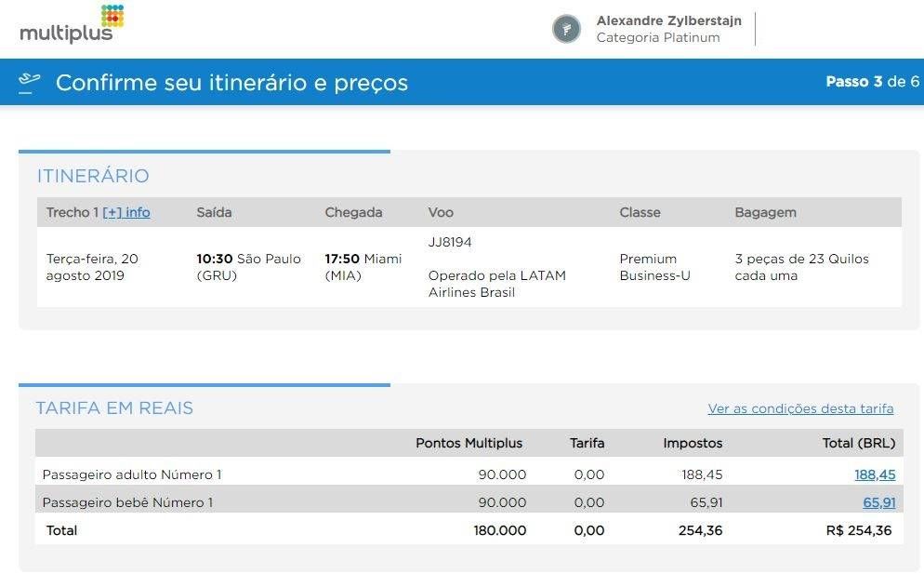The height and width of the screenshot is (574, 924).
Task: Click the 'Bagagem' column header
Action: click(765, 212)
